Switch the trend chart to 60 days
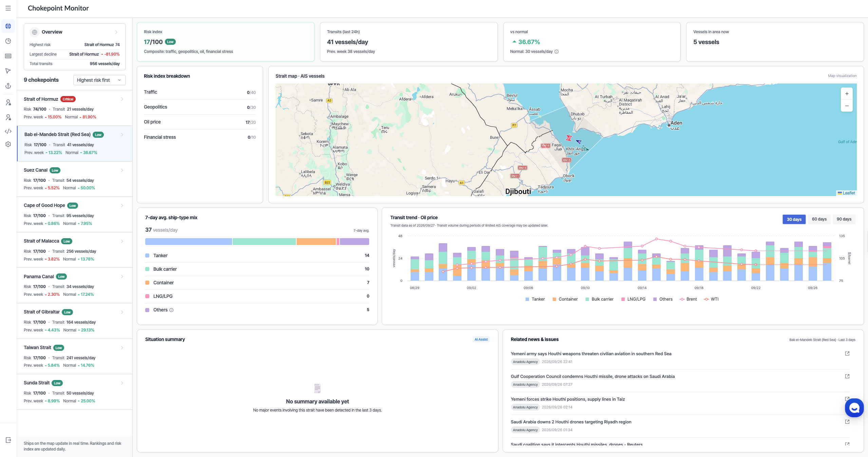Image resolution: width=868 pixels, height=457 pixels. 819,219
